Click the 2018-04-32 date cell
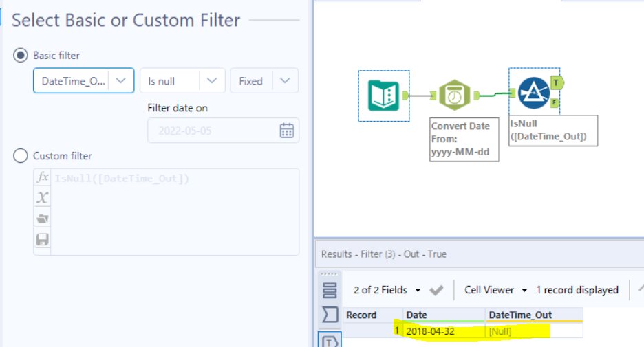Image resolution: width=644 pixels, height=347 pixels. click(x=444, y=331)
